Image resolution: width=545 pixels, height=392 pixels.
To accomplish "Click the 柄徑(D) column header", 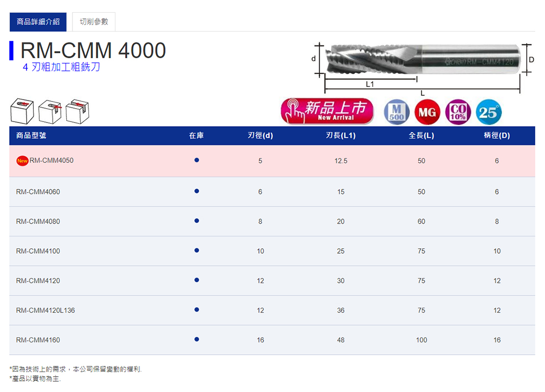I will pos(496,136).
